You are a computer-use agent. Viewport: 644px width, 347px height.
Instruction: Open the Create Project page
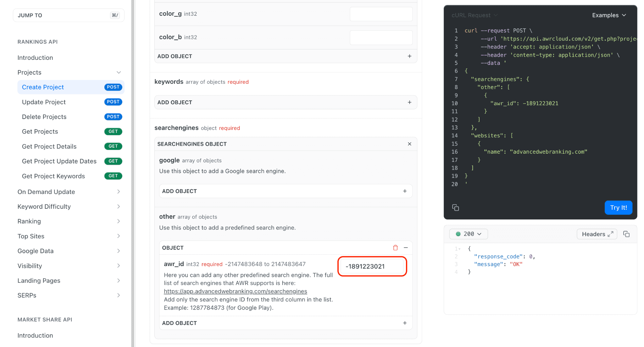[x=71, y=87]
